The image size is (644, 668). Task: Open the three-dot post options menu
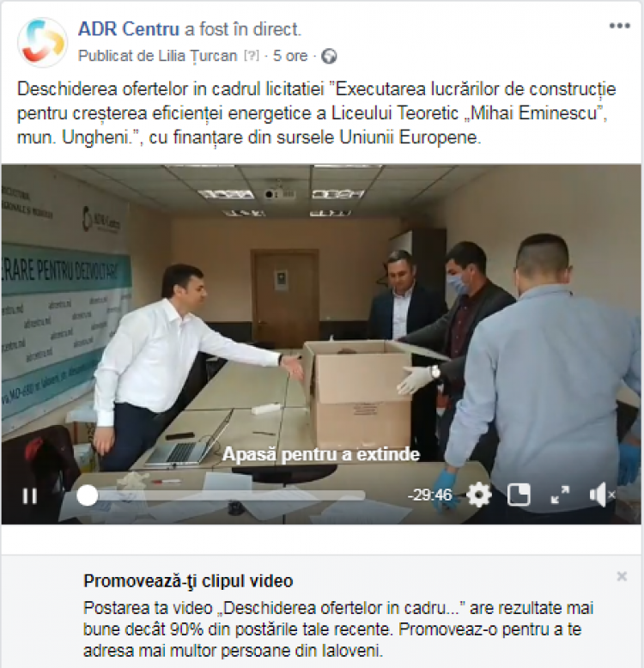tap(619, 26)
